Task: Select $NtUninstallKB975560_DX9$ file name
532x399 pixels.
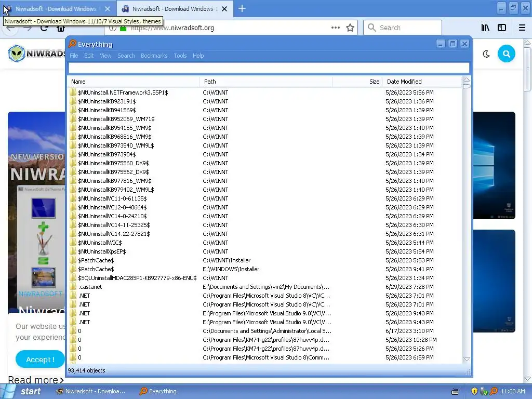Action: [113, 163]
